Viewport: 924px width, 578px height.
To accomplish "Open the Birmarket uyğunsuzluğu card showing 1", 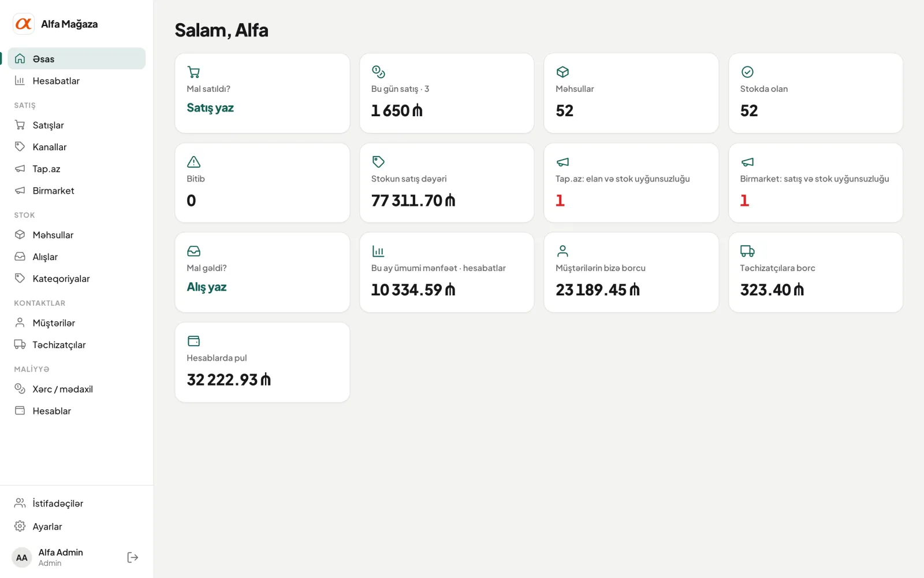I will 815,183.
